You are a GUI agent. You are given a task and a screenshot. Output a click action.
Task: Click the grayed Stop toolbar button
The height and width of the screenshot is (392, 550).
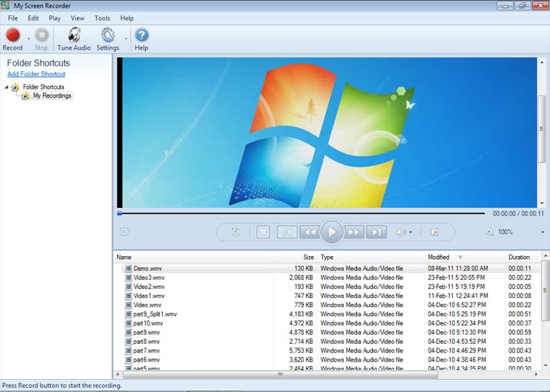click(x=41, y=39)
